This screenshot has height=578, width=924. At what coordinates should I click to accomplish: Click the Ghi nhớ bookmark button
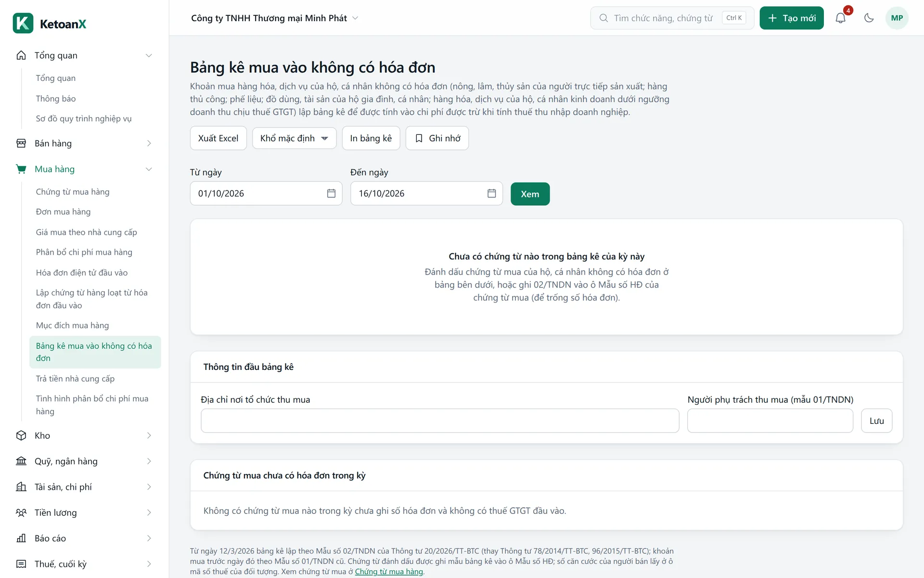437,138
